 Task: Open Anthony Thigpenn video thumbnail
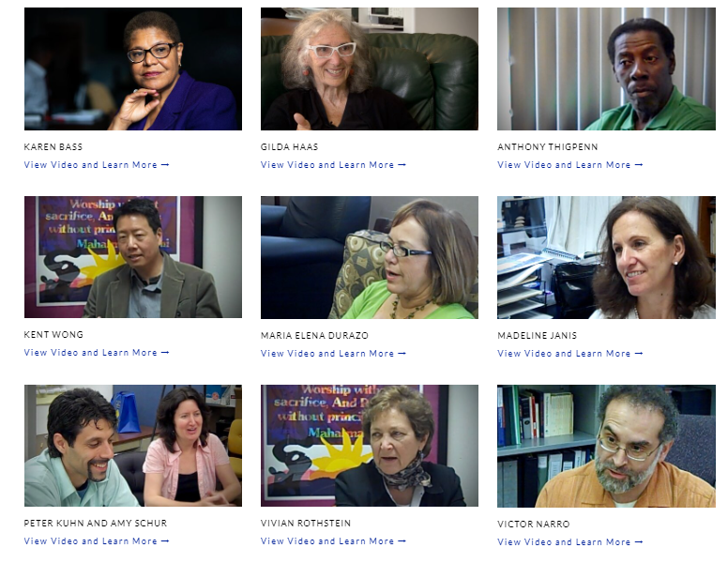point(606,68)
